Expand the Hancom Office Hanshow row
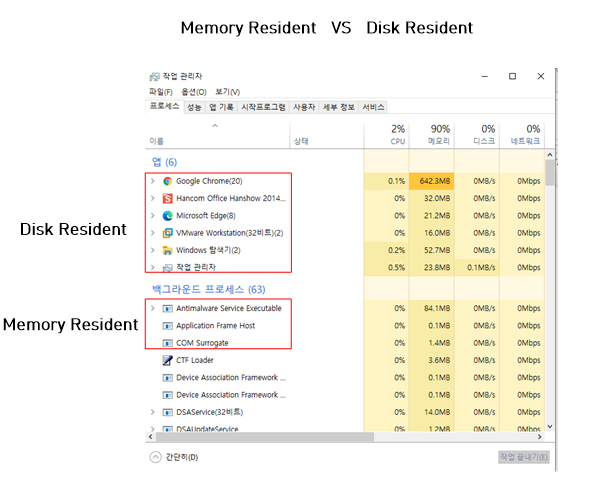This screenshot has height=480, width=605. (x=152, y=198)
